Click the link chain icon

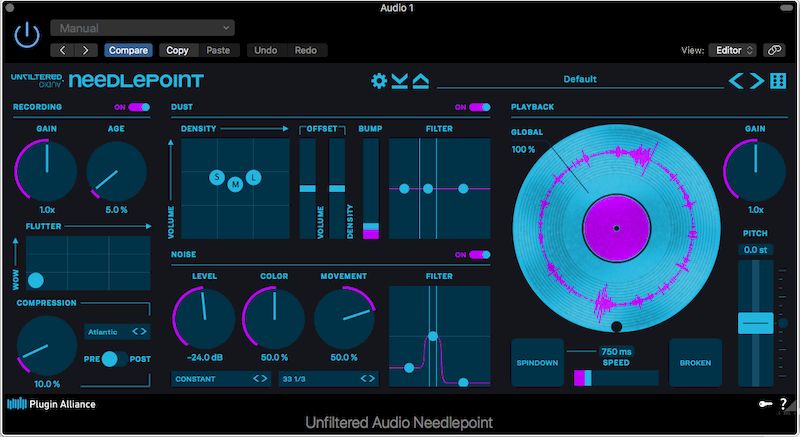click(774, 50)
